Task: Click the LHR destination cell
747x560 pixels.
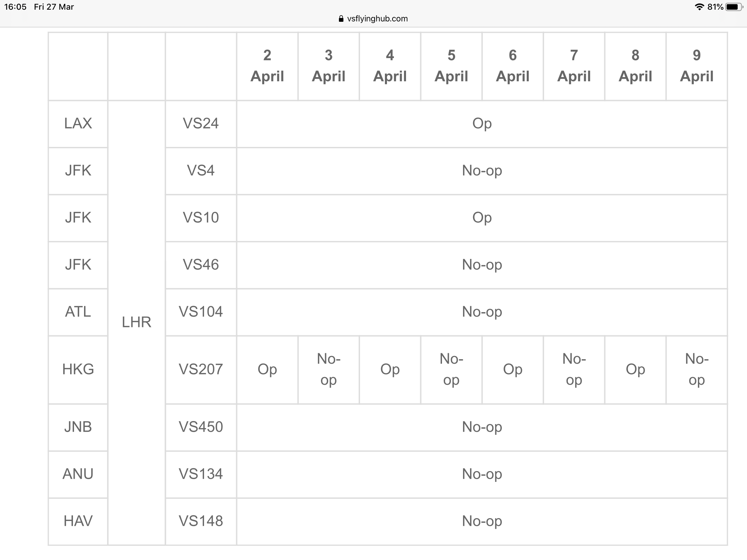Action: 137,323
